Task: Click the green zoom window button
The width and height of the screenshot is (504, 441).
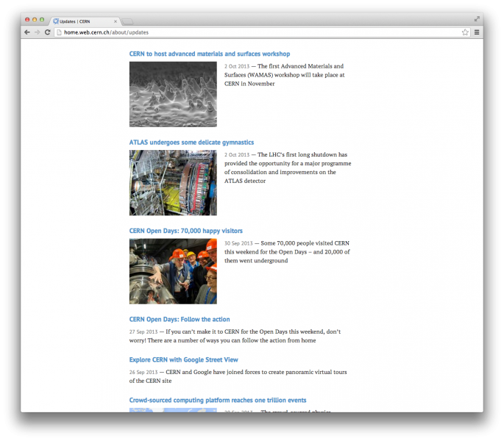Action: 42,20
